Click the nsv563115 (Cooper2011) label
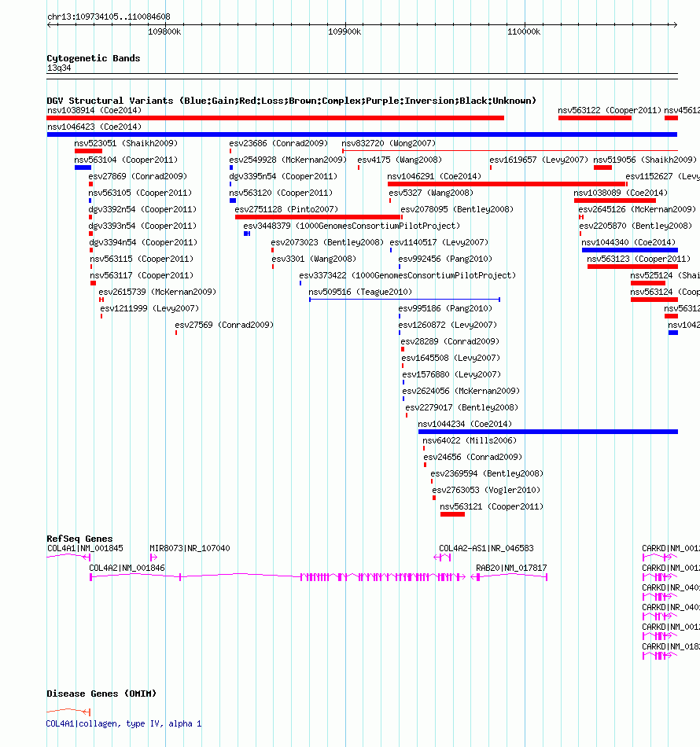Viewport: 700px width, 747px height. 142,259
